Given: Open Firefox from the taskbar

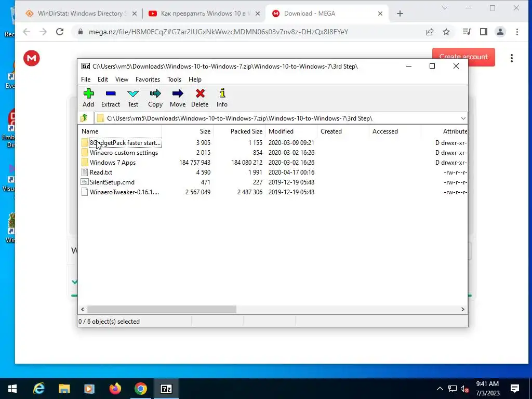Looking at the screenshot, I should click(115, 389).
